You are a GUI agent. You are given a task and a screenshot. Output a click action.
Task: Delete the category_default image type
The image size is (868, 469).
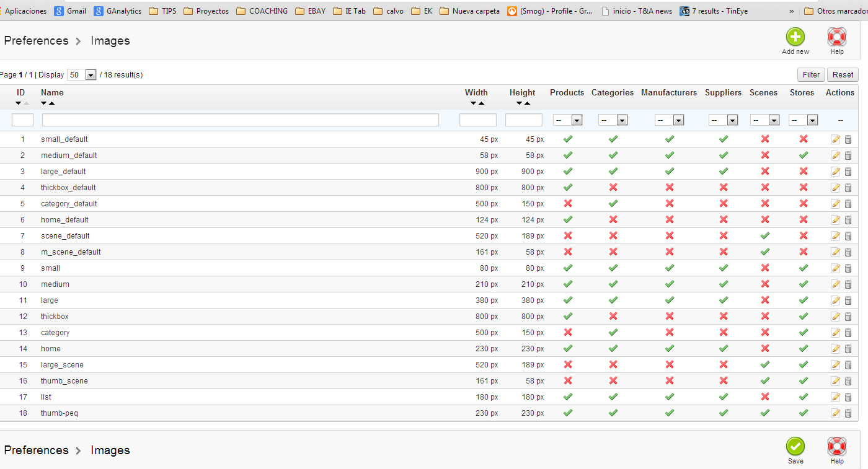pos(848,204)
